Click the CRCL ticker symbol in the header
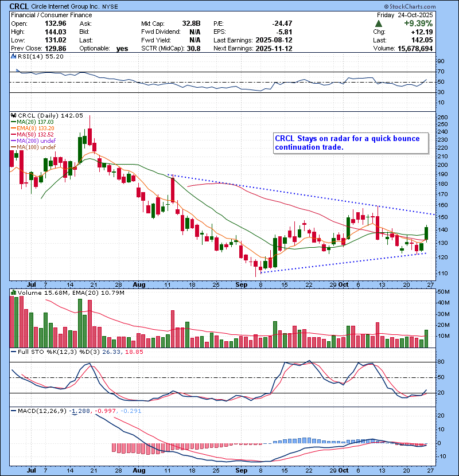The width and height of the screenshot is (459, 476). (19, 6)
